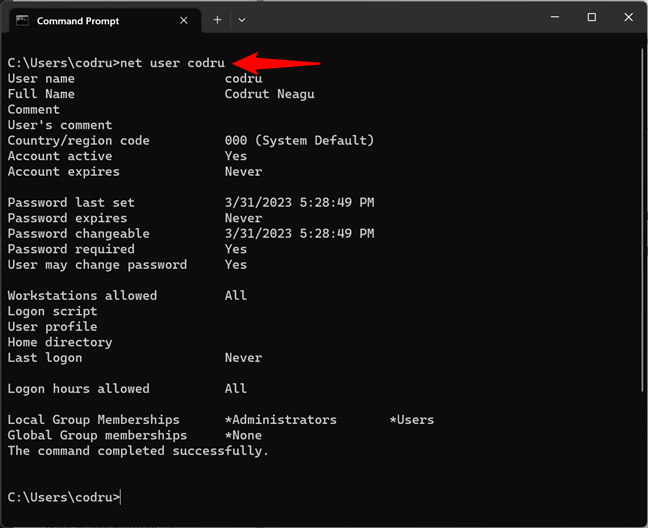Select the Command Prompt tab
This screenshot has width=648, height=528.
click(x=105, y=21)
